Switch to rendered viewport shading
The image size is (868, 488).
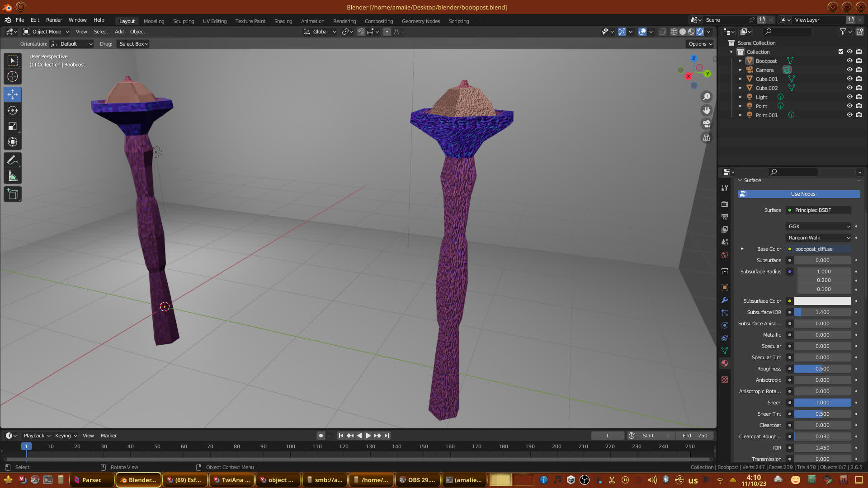click(700, 32)
